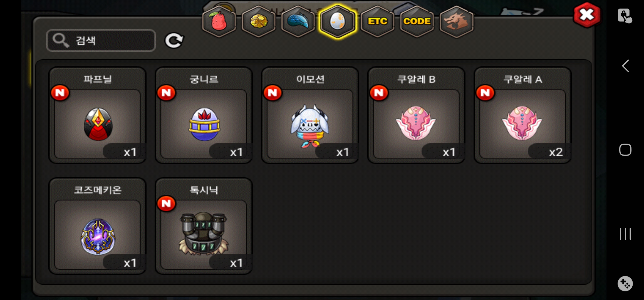
Task: Pick the 쿠알레 B pink egg
Action: click(x=416, y=115)
